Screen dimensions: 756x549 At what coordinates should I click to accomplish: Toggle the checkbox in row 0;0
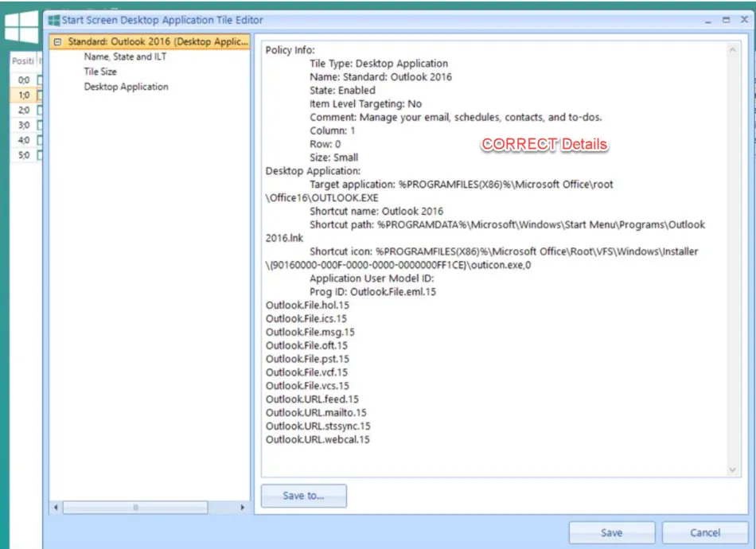click(40, 80)
